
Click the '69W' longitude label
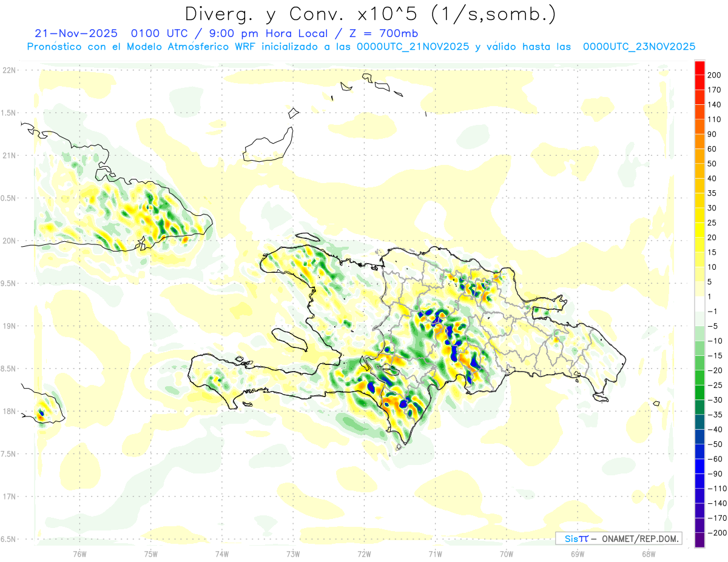(578, 554)
